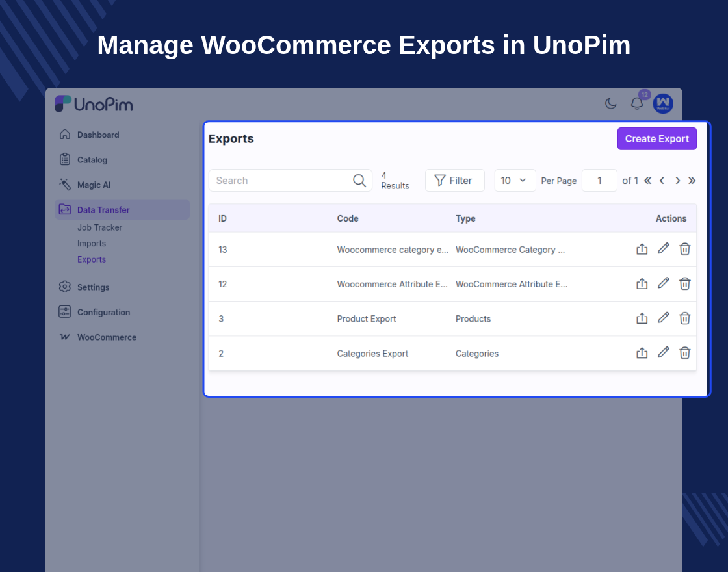Click the page number input
728x572 pixels.
coord(599,181)
